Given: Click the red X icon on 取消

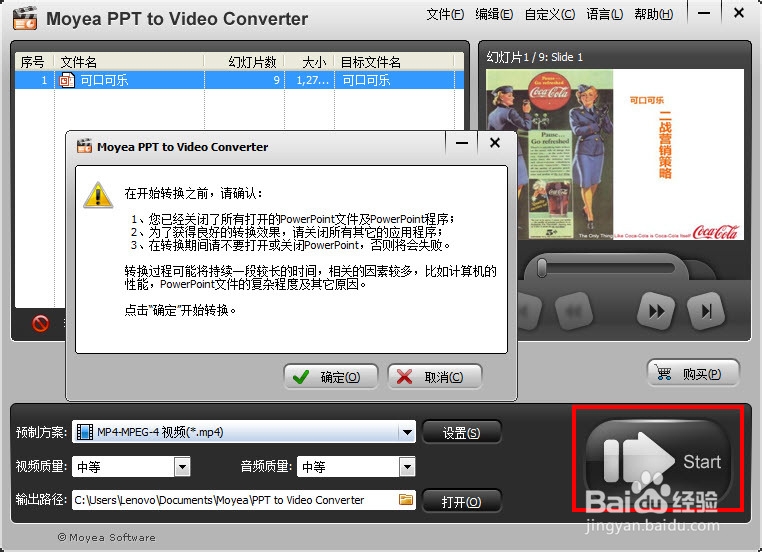Looking at the screenshot, I should click(x=404, y=377).
